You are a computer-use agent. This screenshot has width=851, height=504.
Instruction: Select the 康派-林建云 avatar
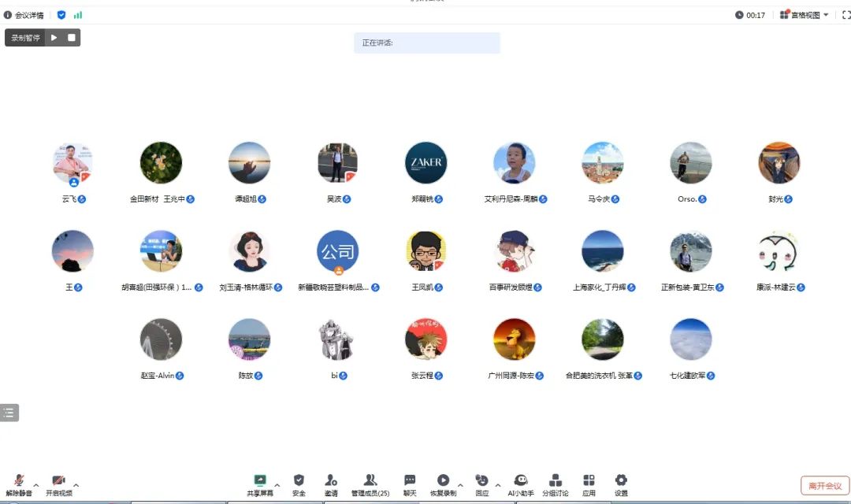coord(779,251)
